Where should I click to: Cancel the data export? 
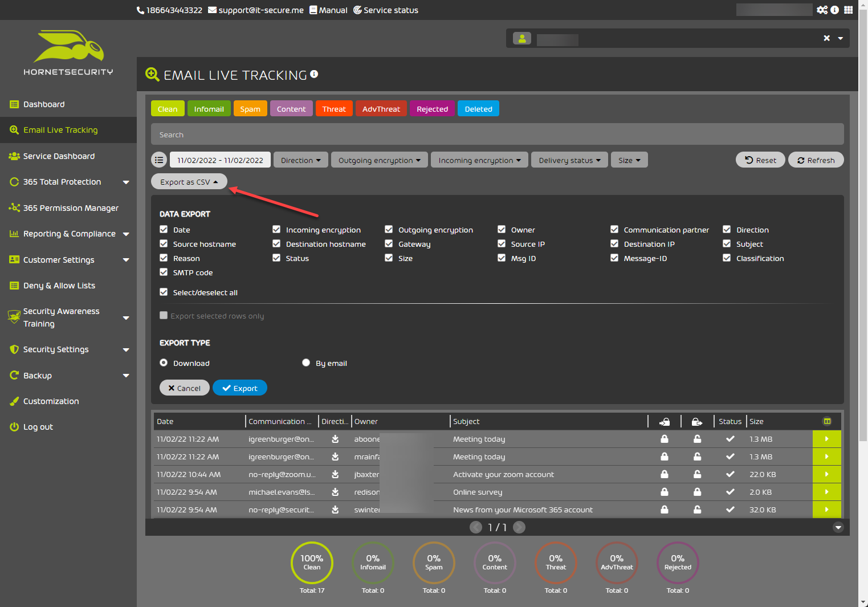coord(185,388)
